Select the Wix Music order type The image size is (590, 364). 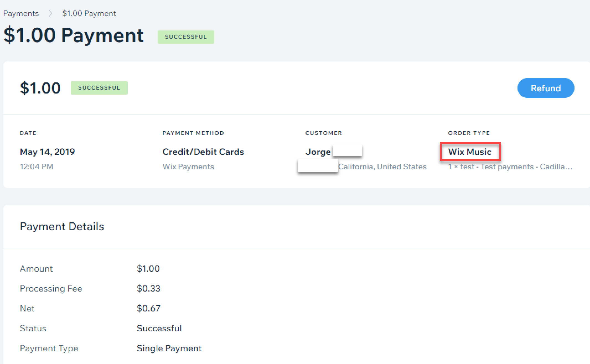tap(470, 152)
